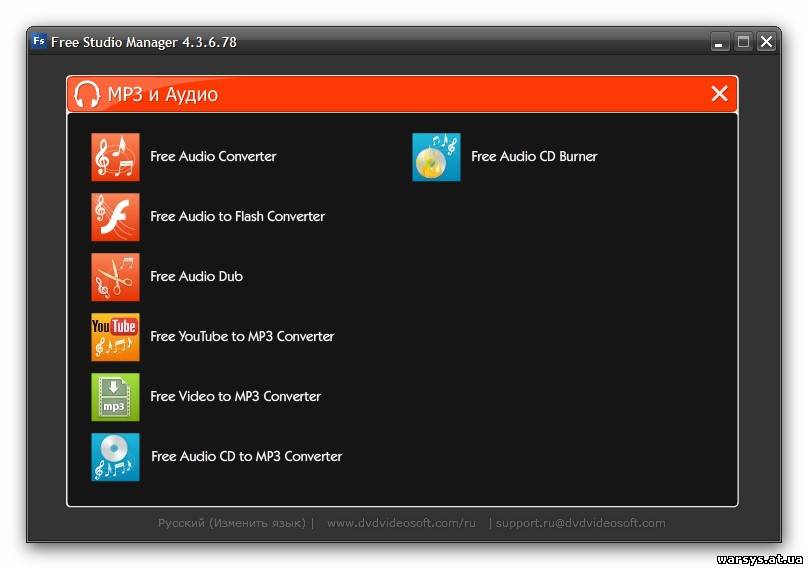Image resolution: width=808 pixels, height=569 pixels.
Task: Open the Free Audio CD Burner icon
Action: click(436, 157)
